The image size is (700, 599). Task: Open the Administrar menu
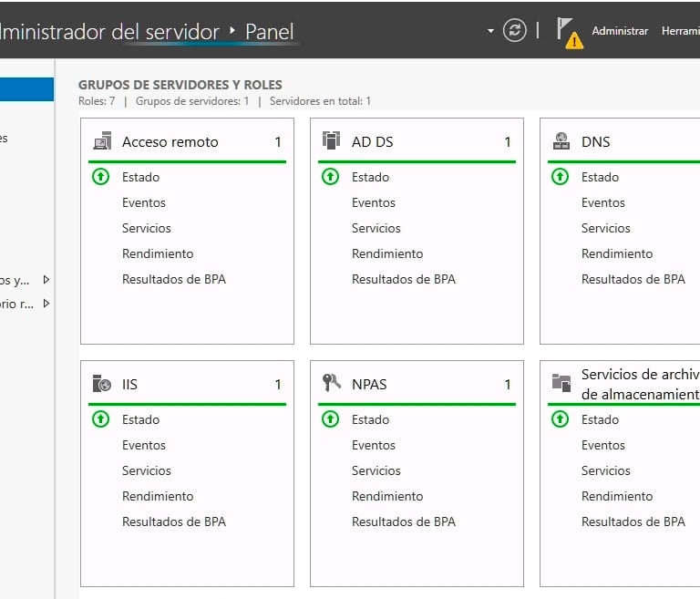[620, 31]
